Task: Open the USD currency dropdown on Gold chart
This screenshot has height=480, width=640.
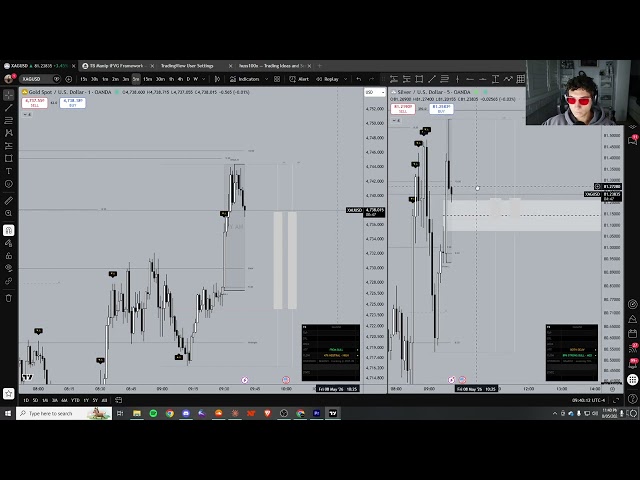Action: 375,92
